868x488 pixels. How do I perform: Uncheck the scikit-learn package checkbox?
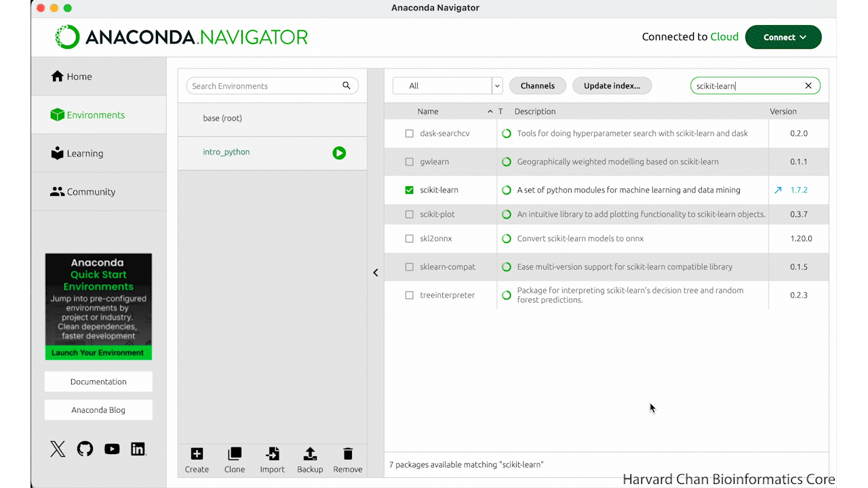pos(409,190)
